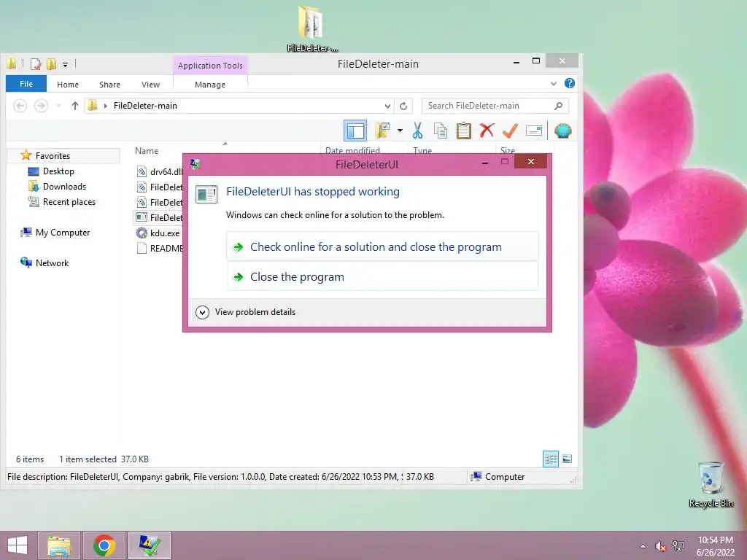The height and width of the screenshot is (560, 747).
Task: Open the File ribbon tab
Action: point(26,85)
